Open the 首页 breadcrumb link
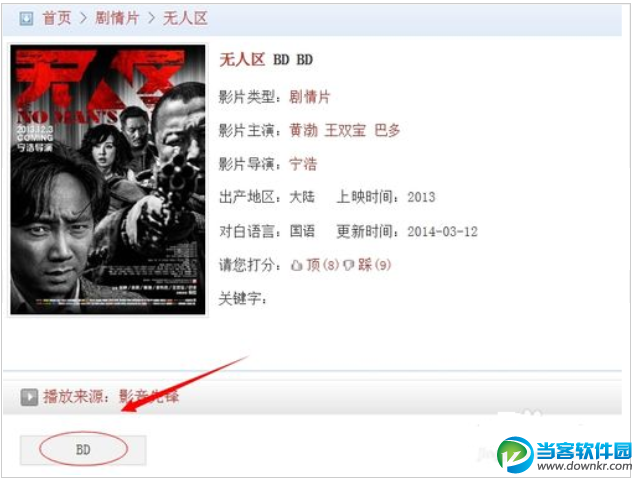The width and height of the screenshot is (633, 480). coord(57,18)
